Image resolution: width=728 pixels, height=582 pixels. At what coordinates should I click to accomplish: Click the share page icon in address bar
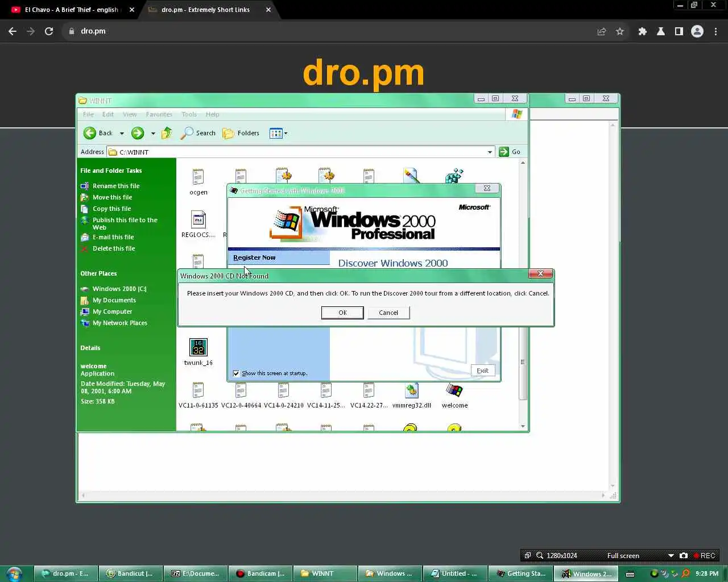[x=602, y=31]
